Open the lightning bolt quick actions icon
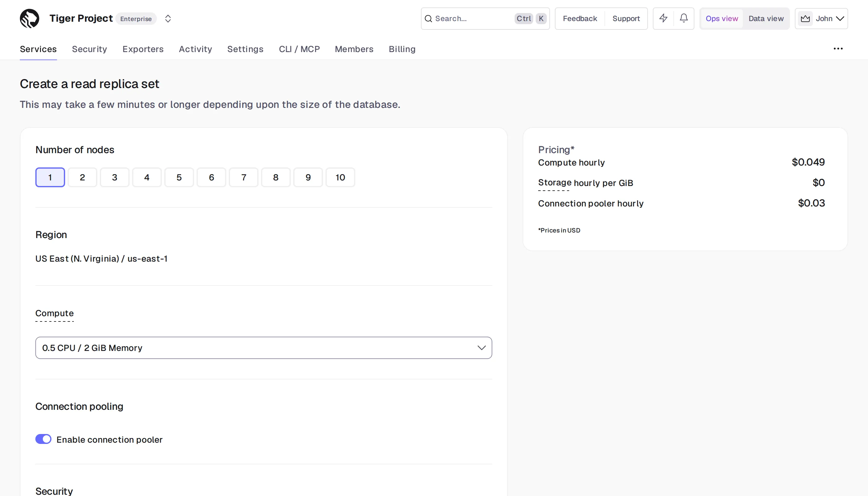868x496 pixels. (x=663, y=18)
